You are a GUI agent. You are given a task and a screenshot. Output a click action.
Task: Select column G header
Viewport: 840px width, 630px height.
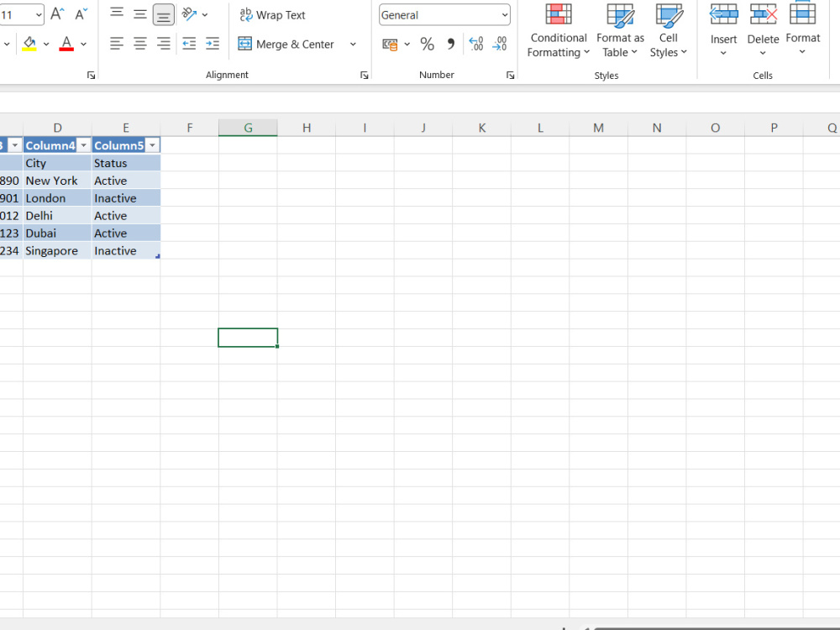[x=248, y=128]
